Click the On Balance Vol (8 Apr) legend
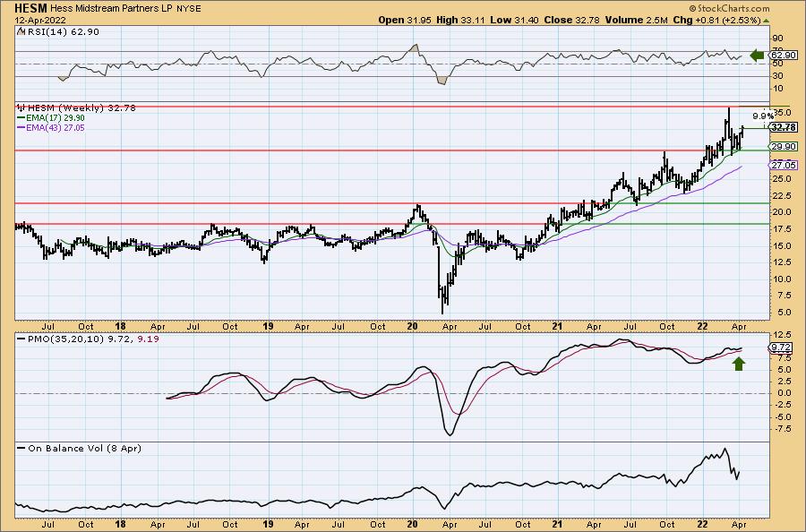Image resolution: width=806 pixels, height=532 pixels. (x=84, y=448)
